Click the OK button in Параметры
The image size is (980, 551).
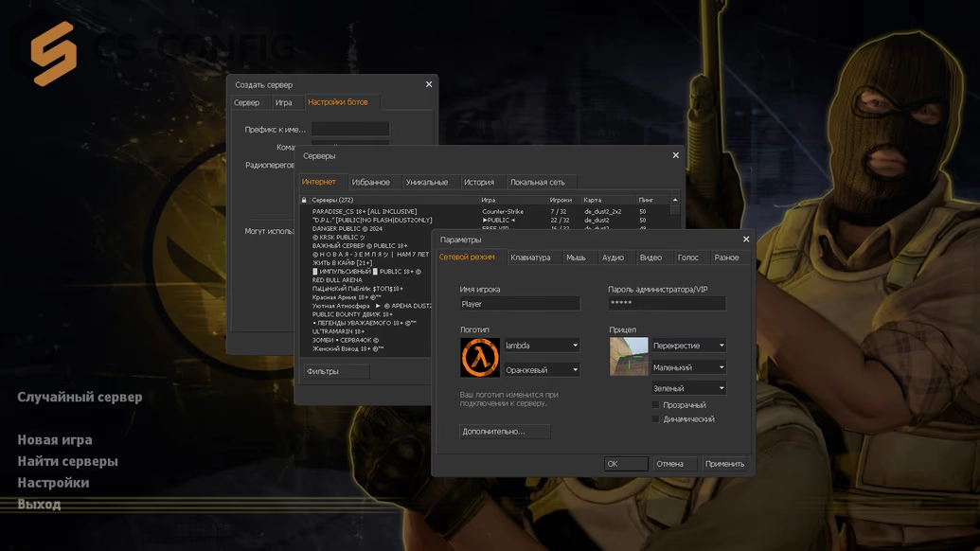tap(626, 464)
